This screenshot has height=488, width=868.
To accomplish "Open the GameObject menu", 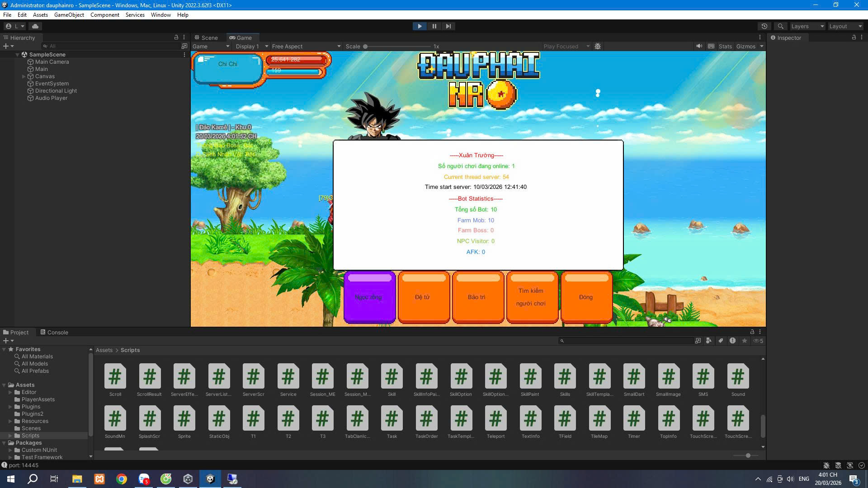I will (69, 15).
